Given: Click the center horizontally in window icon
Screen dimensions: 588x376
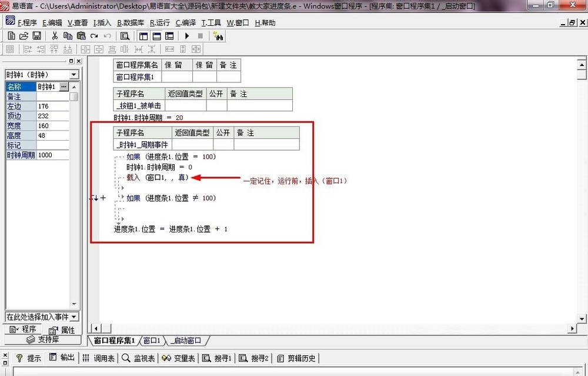Looking at the screenshot, I should (85, 49).
